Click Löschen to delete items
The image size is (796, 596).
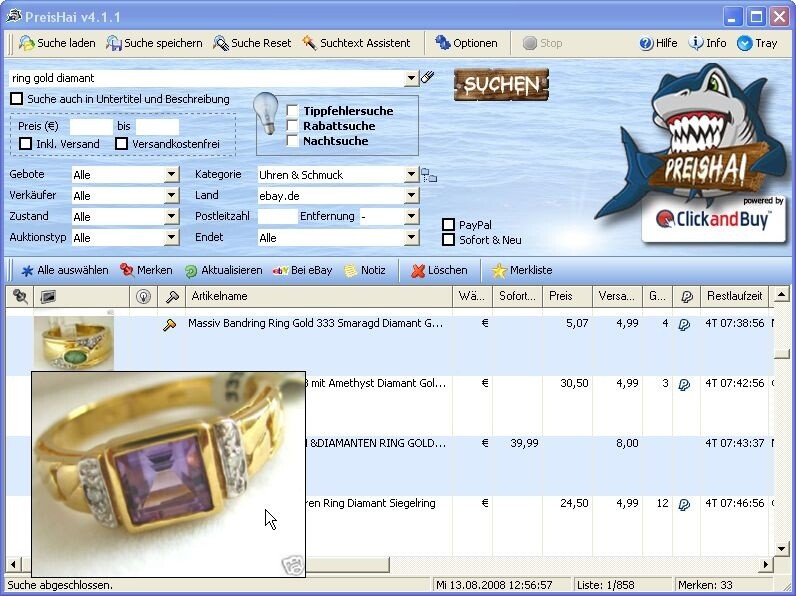coord(439,270)
